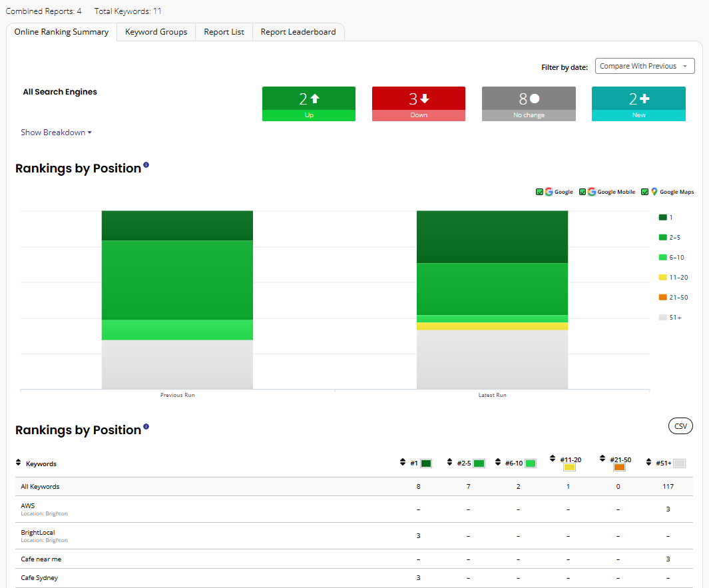Screen dimensions: 709x588
Task: Expand the Show Breakdown section
Action: pyautogui.click(x=56, y=133)
